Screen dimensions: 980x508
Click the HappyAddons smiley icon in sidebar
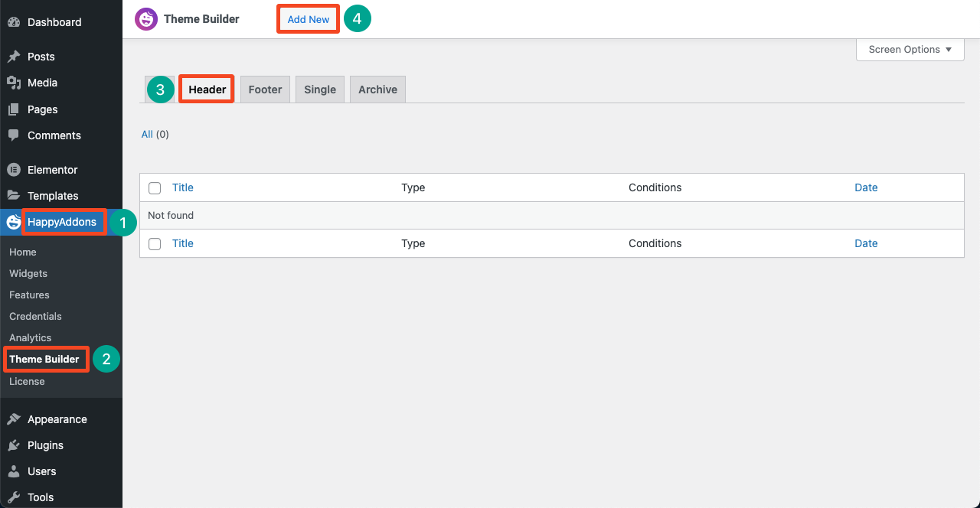(14, 223)
